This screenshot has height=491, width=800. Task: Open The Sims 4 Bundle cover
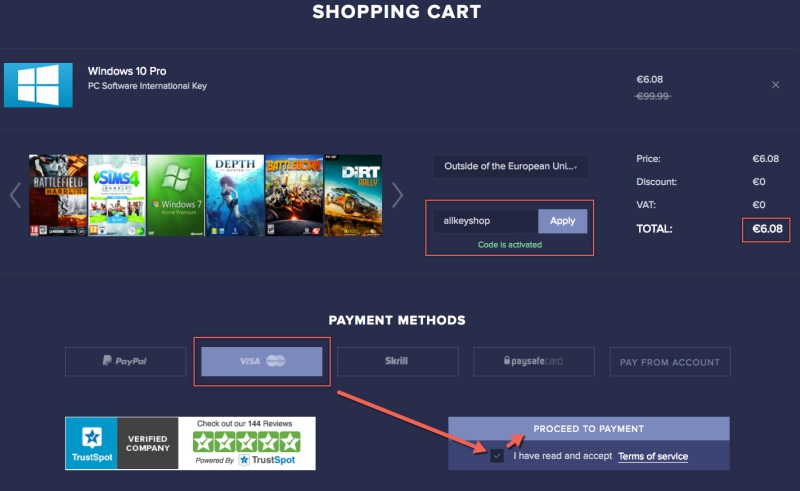pos(117,195)
